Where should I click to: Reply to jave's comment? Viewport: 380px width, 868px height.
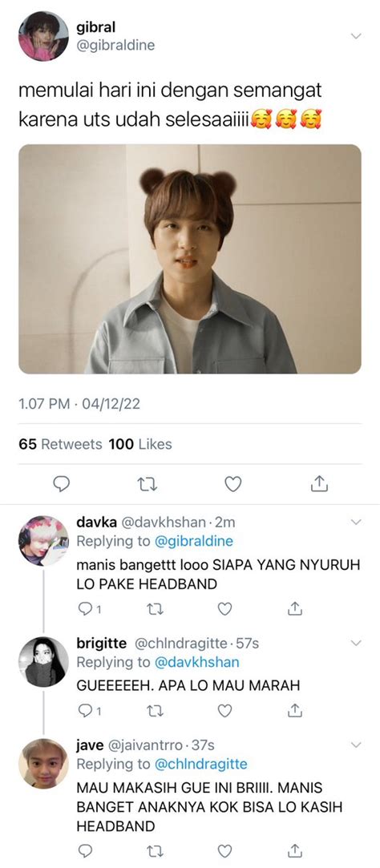click(85, 850)
